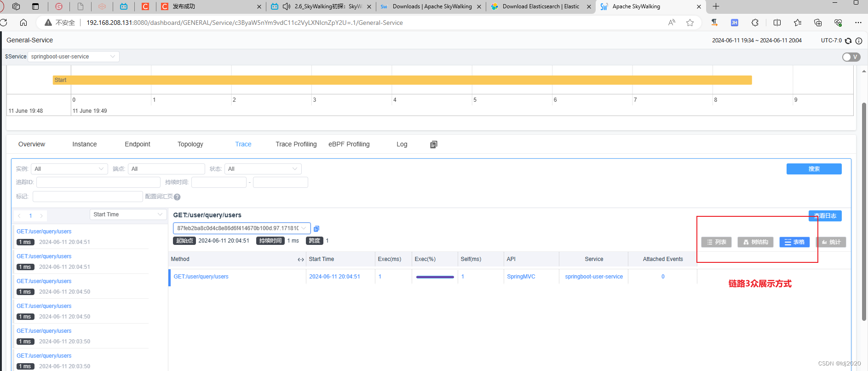
Task: Refresh dashboard data with reload icon
Action: (848, 41)
